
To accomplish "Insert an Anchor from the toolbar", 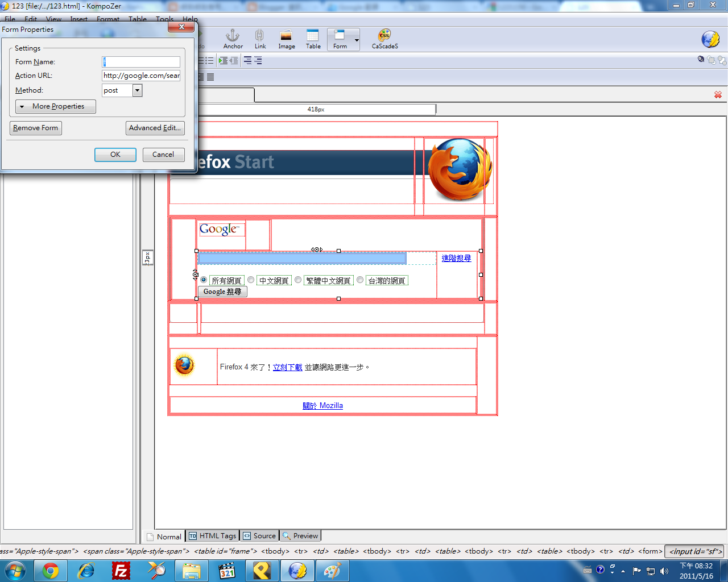I will tap(233, 39).
